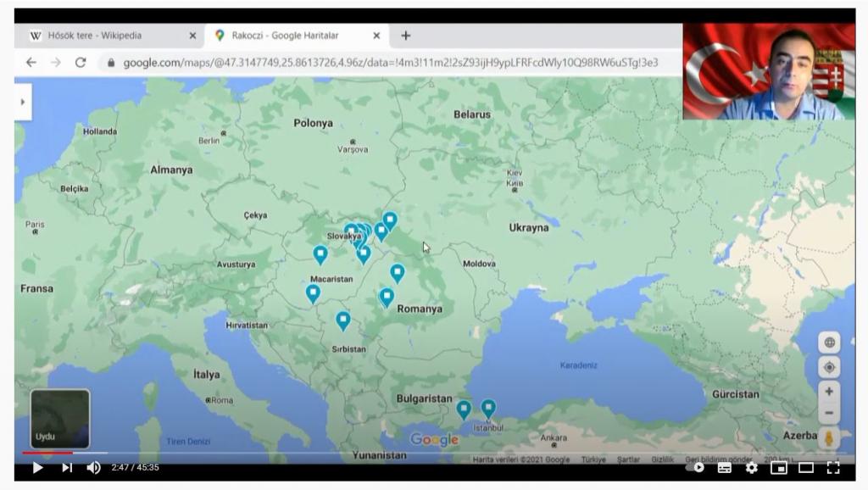Select the pin just west of Romanya label
Screen dimensions: 868x490
tap(387, 298)
